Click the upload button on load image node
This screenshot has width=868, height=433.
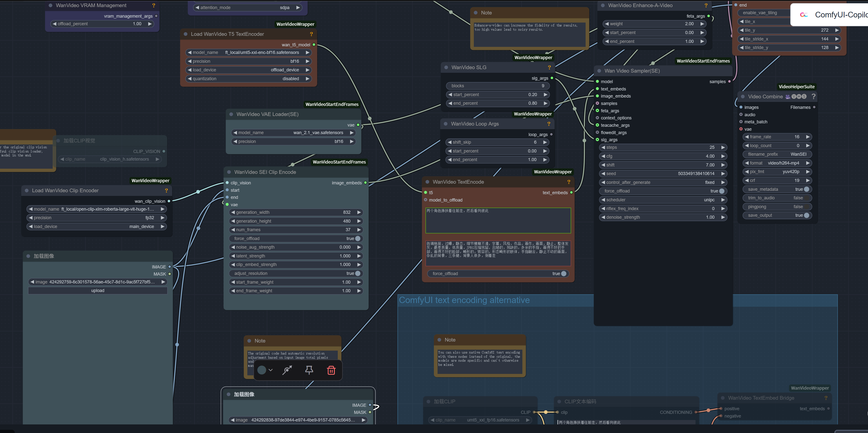tap(98, 291)
